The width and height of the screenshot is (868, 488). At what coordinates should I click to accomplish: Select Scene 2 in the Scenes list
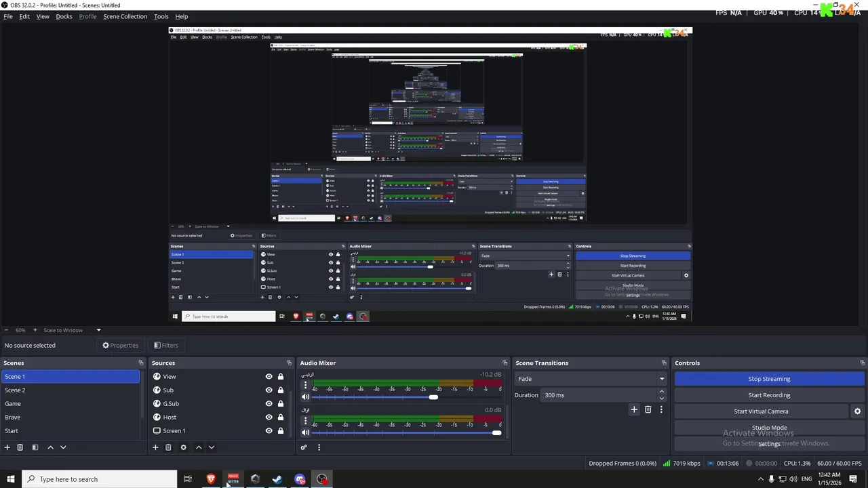(x=70, y=390)
